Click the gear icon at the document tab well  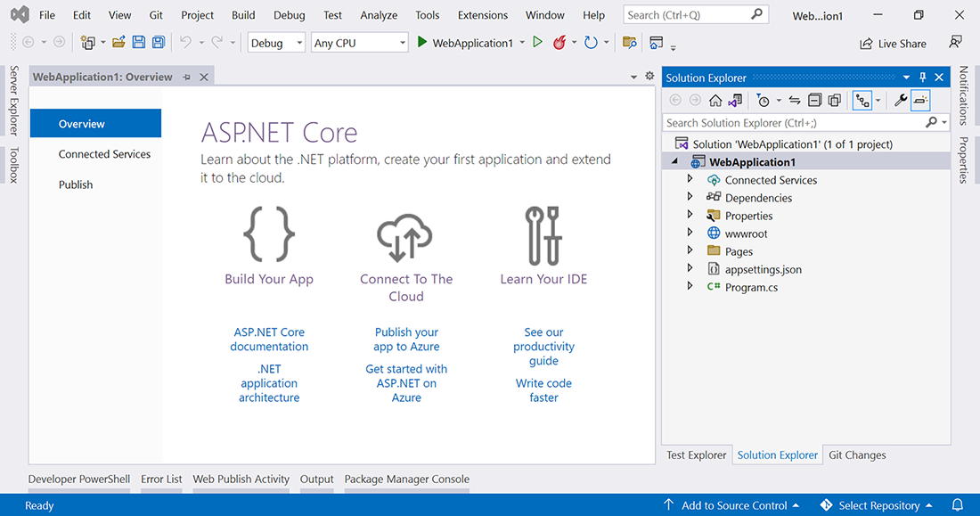point(650,76)
